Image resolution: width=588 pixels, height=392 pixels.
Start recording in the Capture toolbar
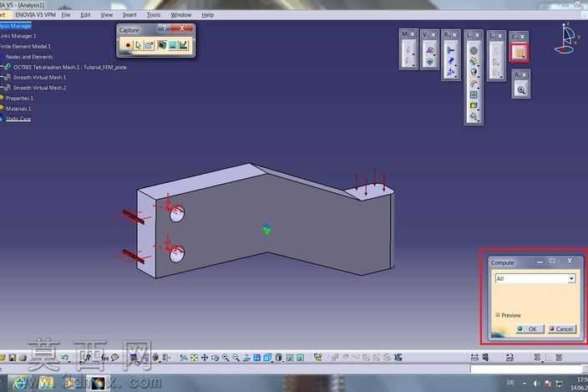click(x=128, y=45)
